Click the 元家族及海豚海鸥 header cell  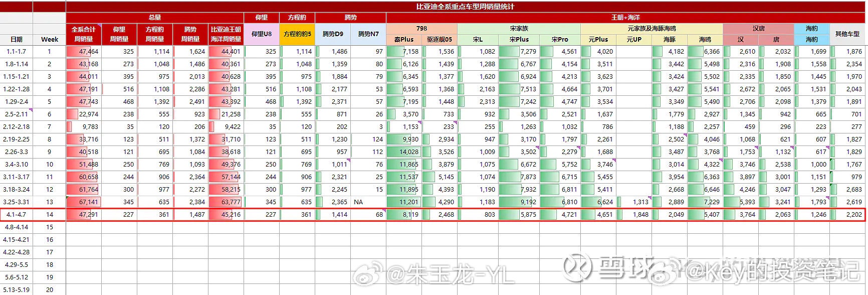pyautogui.click(x=652, y=29)
